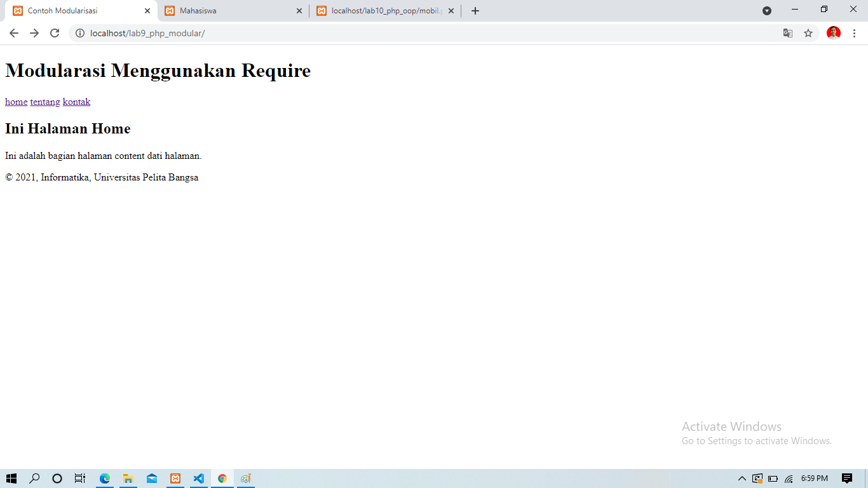Open Google Translate icon in address bar

point(788,33)
